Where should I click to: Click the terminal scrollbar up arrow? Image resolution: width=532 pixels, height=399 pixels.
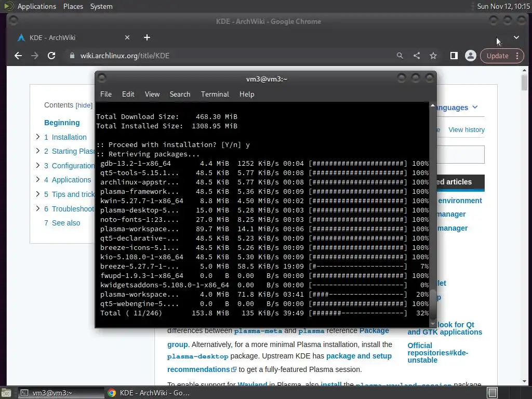(x=433, y=106)
